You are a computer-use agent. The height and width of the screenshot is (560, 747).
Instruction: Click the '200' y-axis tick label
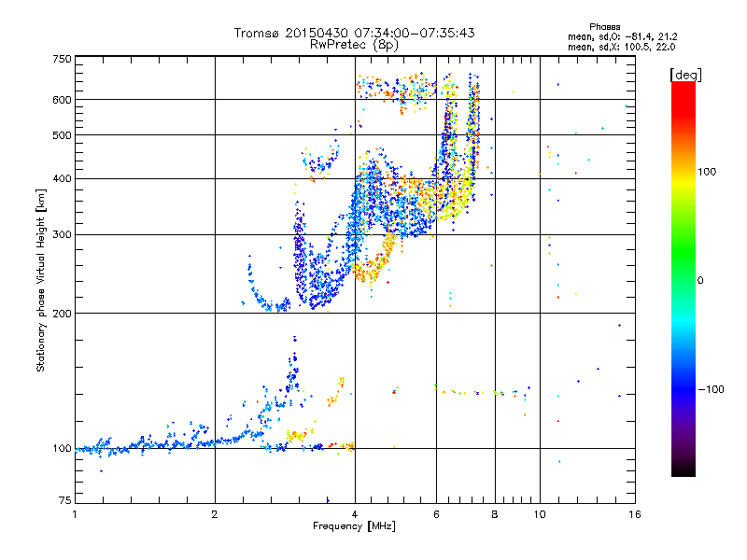pos(62,314)
